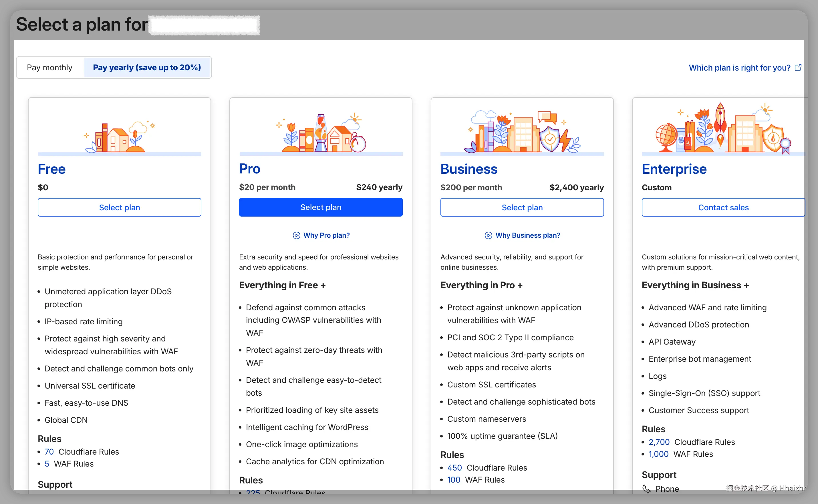818x504 pixels.
Task: Open Why Pro plan video link
Action: (326, 235)
